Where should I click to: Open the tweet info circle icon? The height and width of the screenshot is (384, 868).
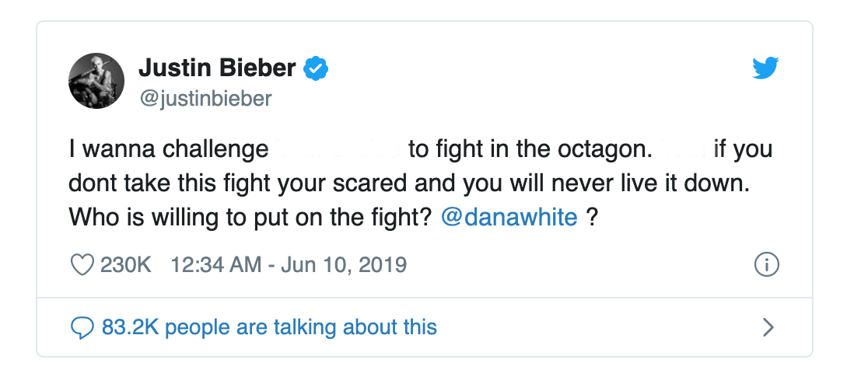tap(767, 265)
